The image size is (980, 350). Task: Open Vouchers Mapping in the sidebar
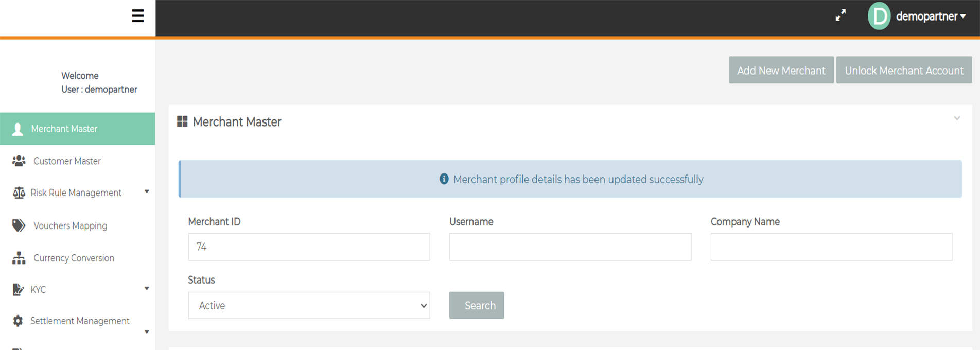coord(70,225)
